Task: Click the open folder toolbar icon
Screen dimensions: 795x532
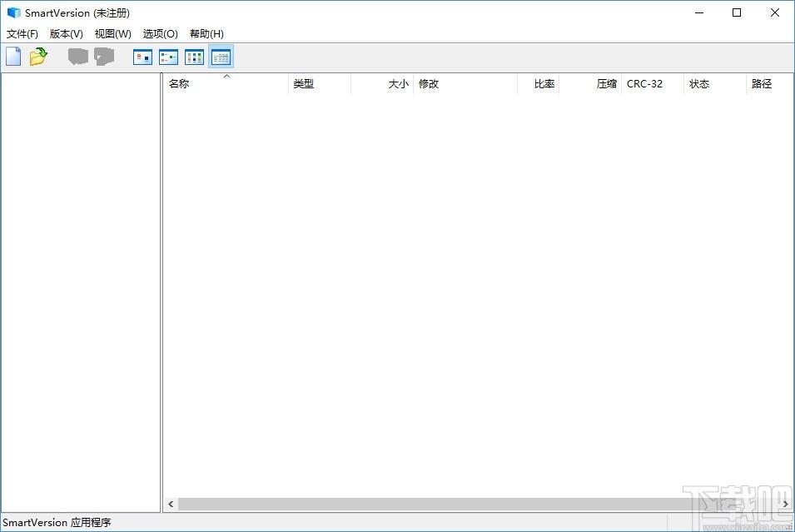Action: point(38,57)
